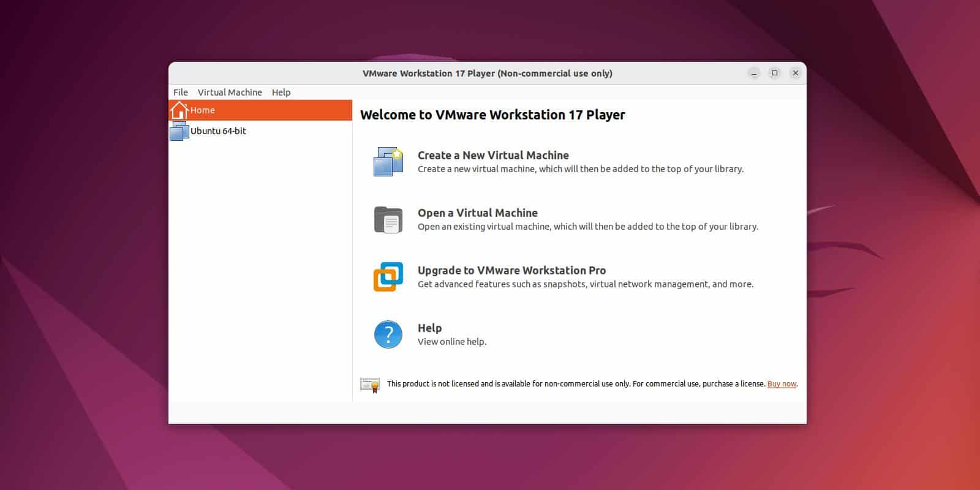
Task: Follow the Buy now link
Action: coord(782,384)
